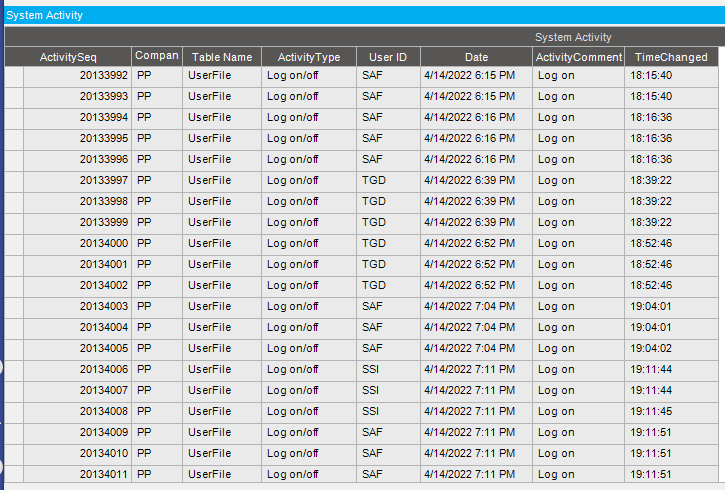Screen dimensions: 725x490
Task: Click Log on/off cell in row 20133997
Action: pos(309,181)
